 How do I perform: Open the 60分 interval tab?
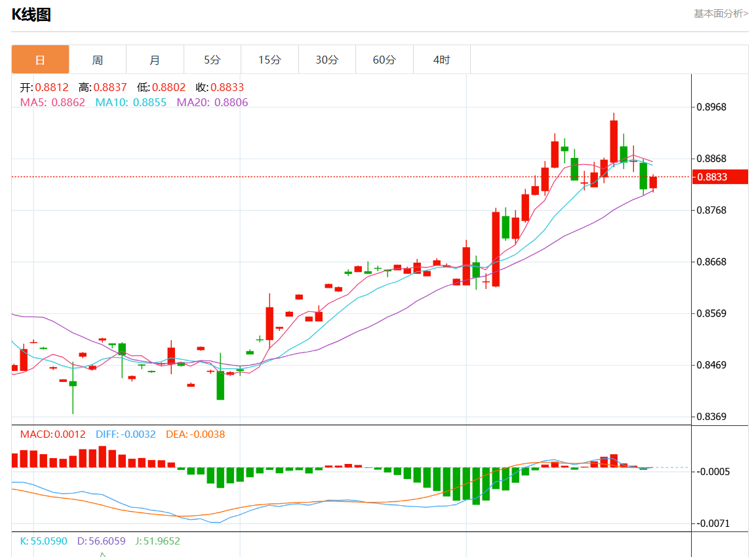tap(385, 60)
